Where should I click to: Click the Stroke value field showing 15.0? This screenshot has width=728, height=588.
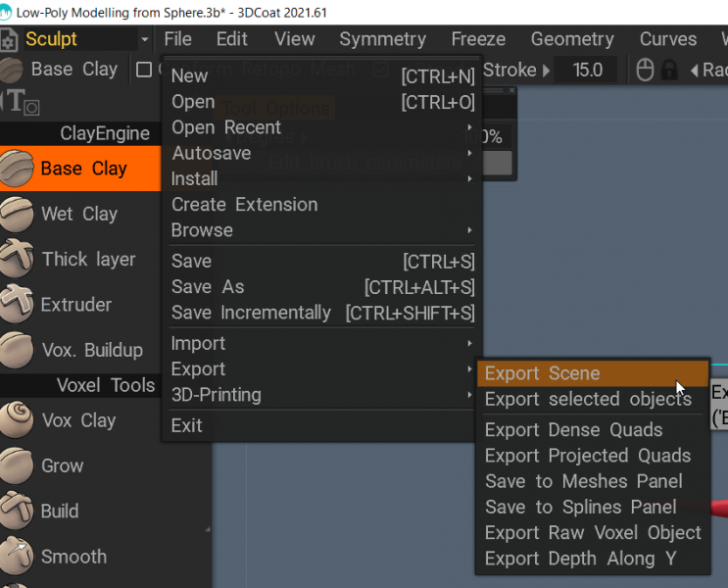[x=586, y=70]
